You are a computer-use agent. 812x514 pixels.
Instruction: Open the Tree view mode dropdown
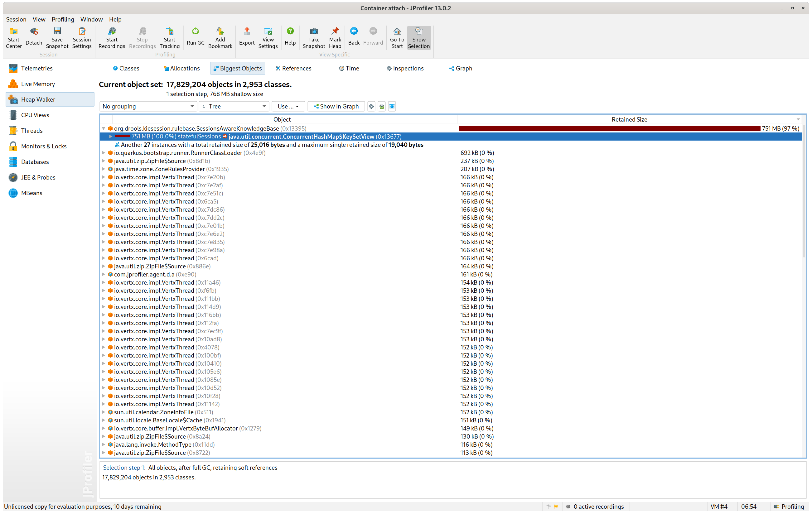234,106
